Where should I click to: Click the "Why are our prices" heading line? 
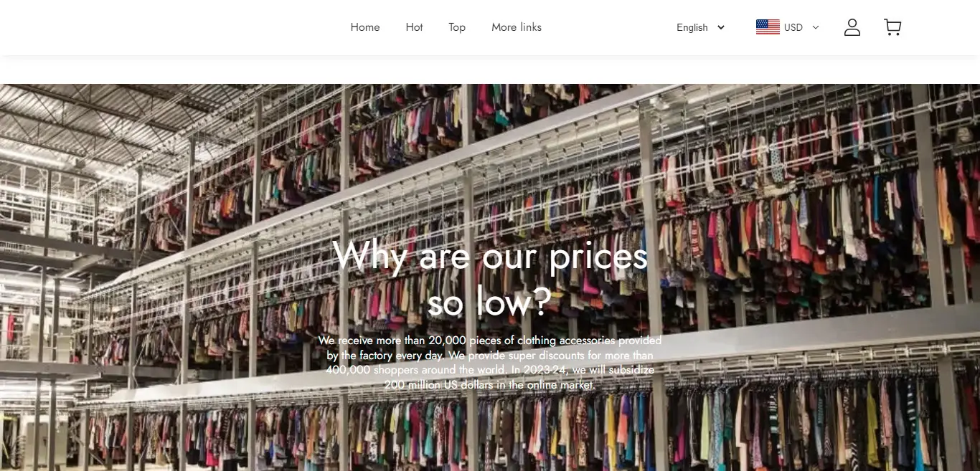pos(490,257)
